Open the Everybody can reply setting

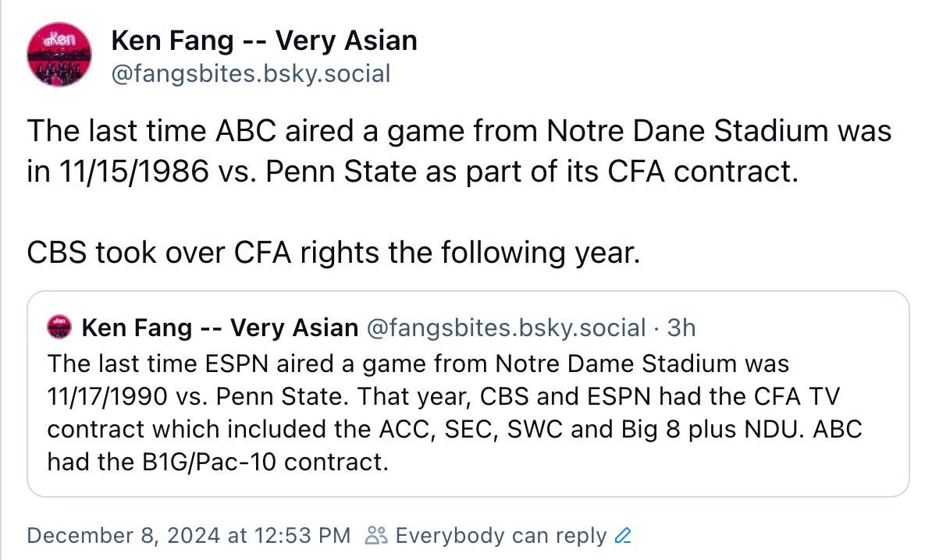coord(500,536)
